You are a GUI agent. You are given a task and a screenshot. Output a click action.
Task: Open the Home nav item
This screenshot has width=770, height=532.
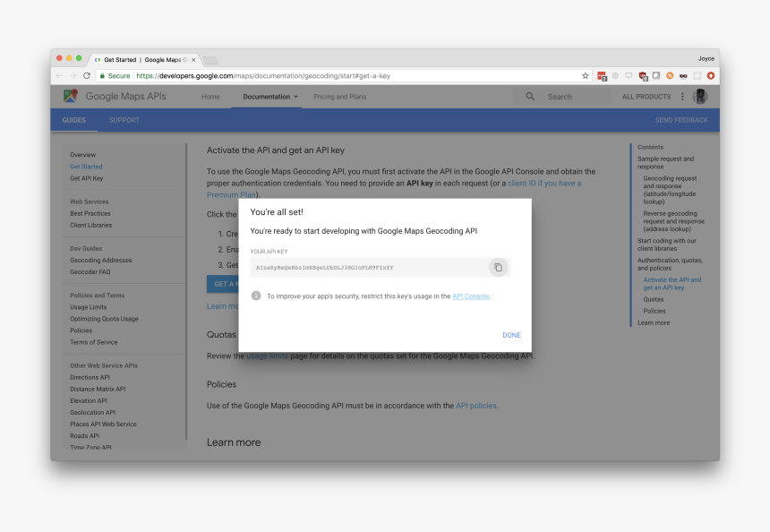tap(210, 97)
